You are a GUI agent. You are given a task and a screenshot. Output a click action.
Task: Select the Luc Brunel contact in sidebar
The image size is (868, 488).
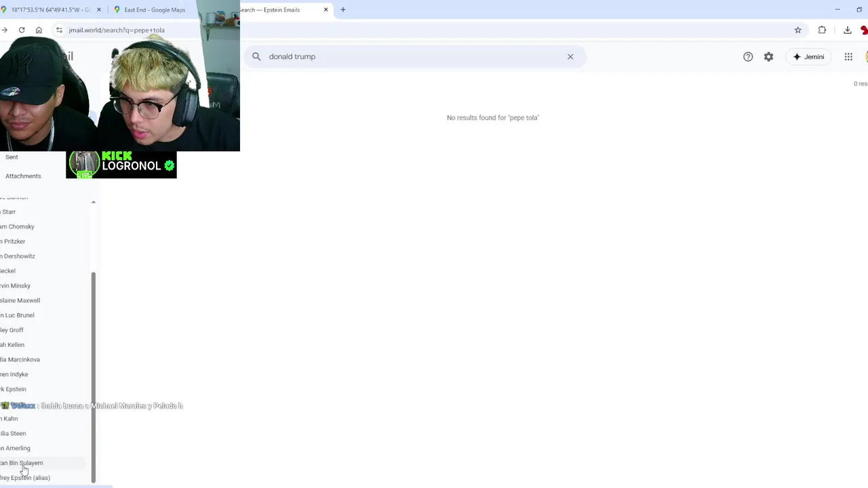(17, 316)
